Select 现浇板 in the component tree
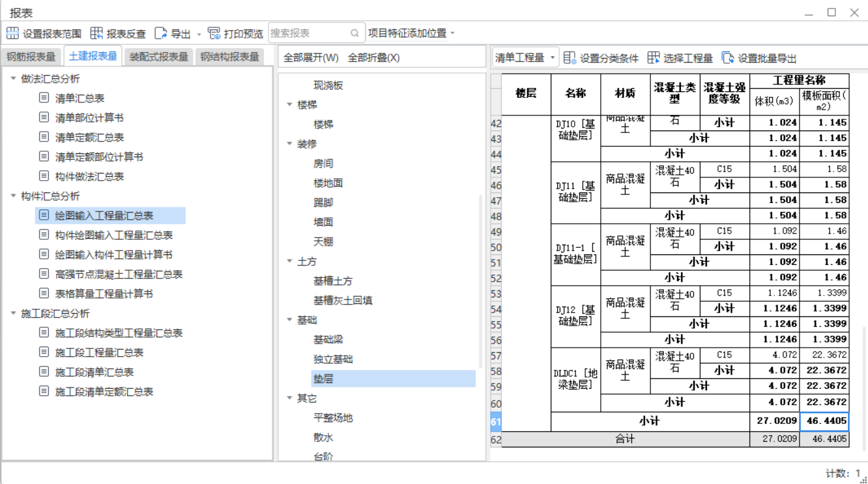The height and width of the screenshot is (484, 868). tap(328, 85)
